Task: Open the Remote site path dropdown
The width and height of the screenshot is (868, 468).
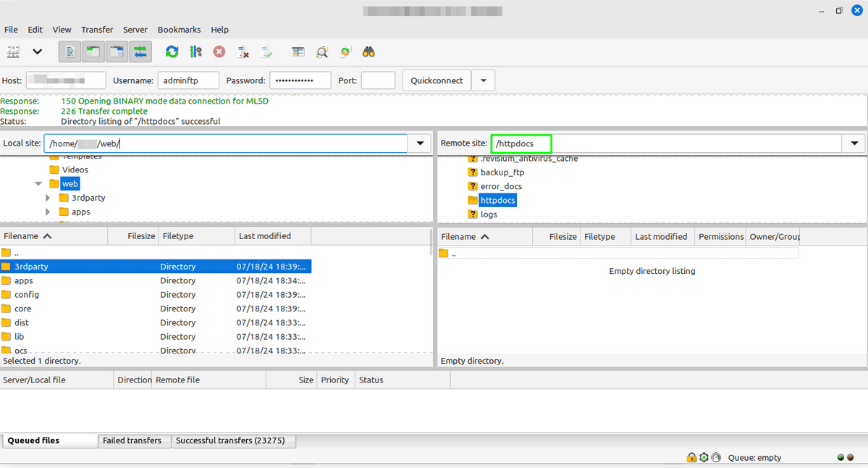Action: (854, 143)
